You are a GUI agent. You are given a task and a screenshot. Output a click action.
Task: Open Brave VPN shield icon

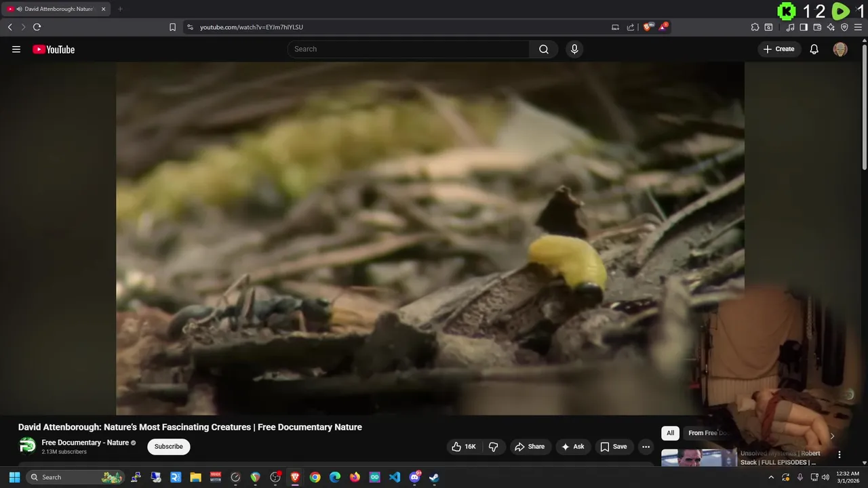pyautogui.click(x=844, y=27)
